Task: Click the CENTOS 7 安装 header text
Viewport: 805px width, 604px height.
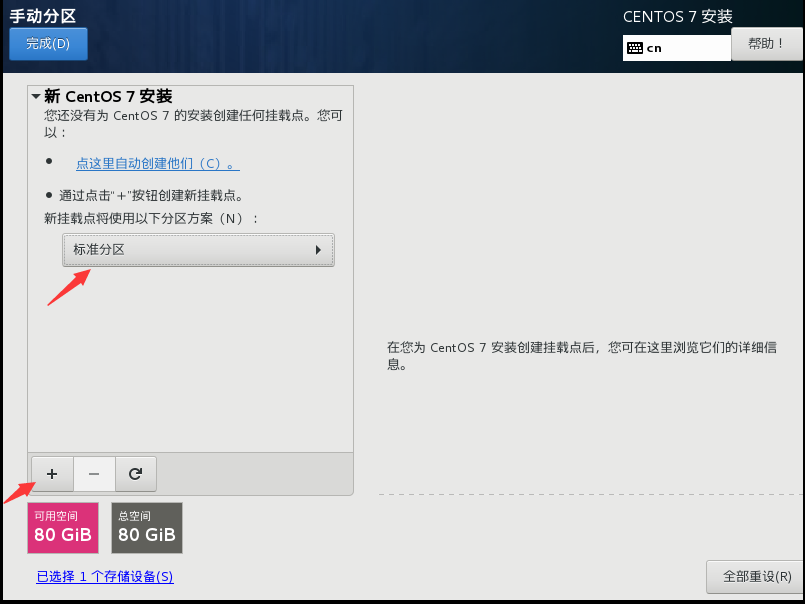Action: 678,16
